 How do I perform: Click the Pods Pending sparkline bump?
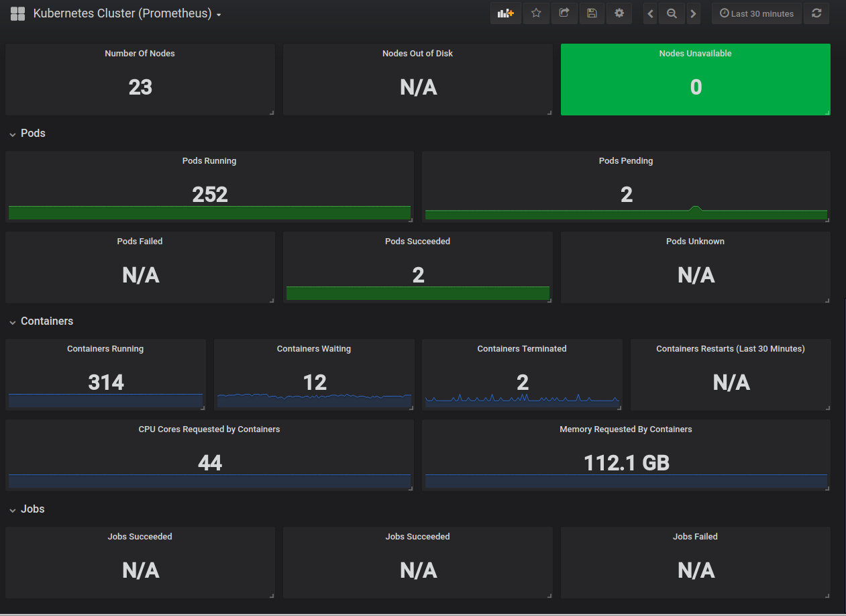click(696, 209)
